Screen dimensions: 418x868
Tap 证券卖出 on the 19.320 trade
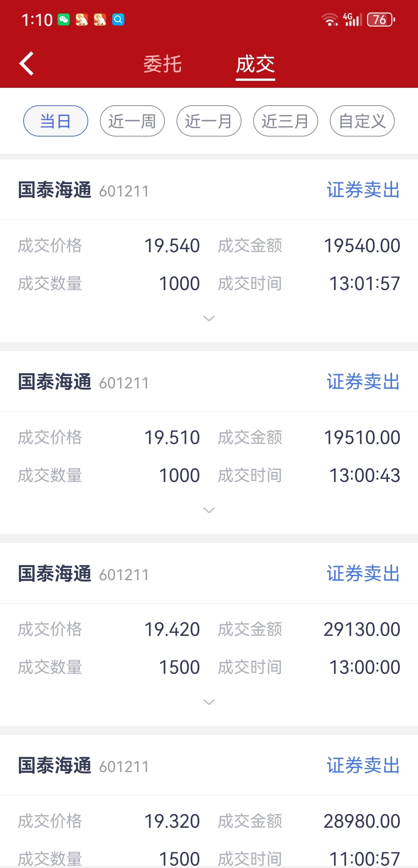(363, 765)
